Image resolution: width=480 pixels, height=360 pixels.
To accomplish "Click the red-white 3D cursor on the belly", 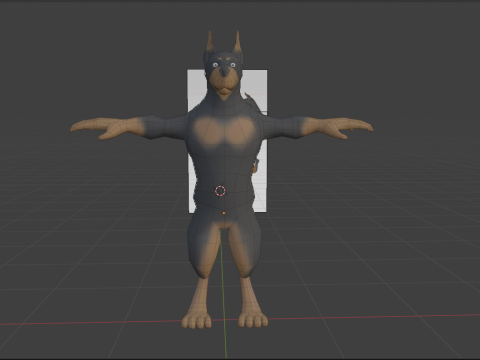I will coord(220,191).
